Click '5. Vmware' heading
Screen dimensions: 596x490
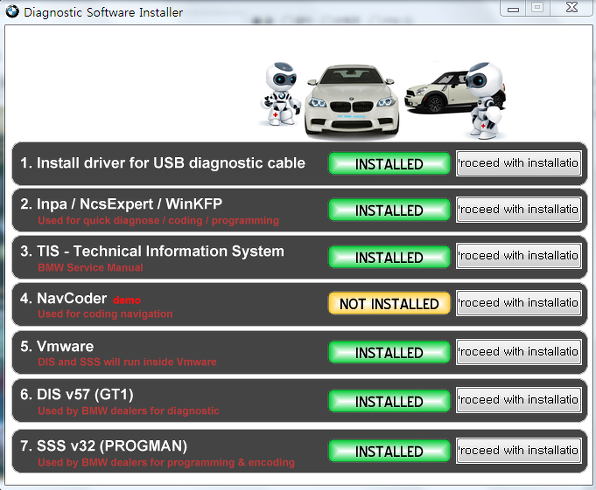click(57, 346)
